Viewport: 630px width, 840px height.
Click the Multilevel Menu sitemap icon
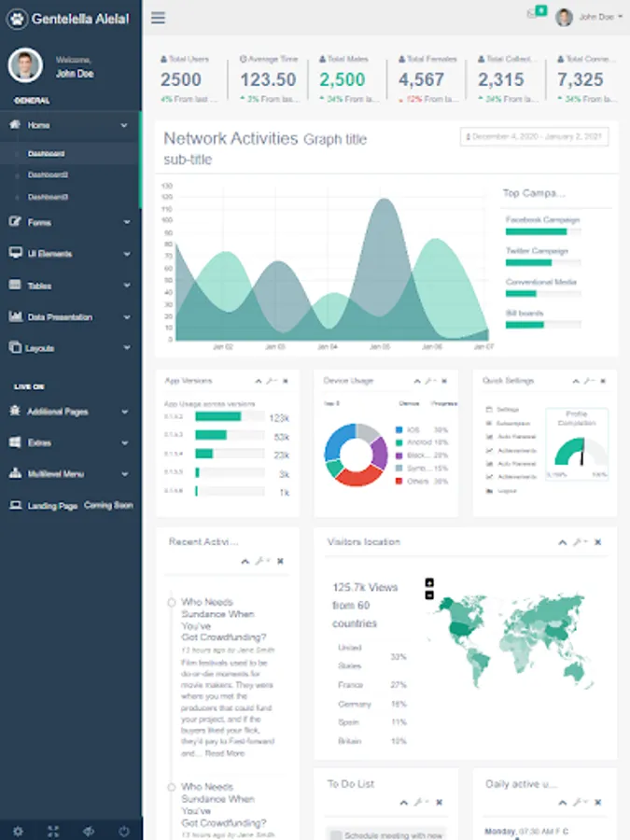(x=15, y=473)
